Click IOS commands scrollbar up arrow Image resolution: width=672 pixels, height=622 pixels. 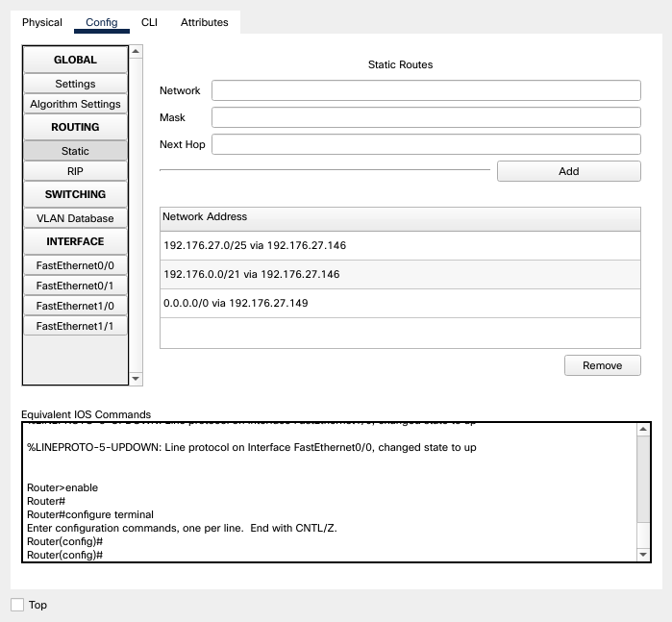point(643,429)
